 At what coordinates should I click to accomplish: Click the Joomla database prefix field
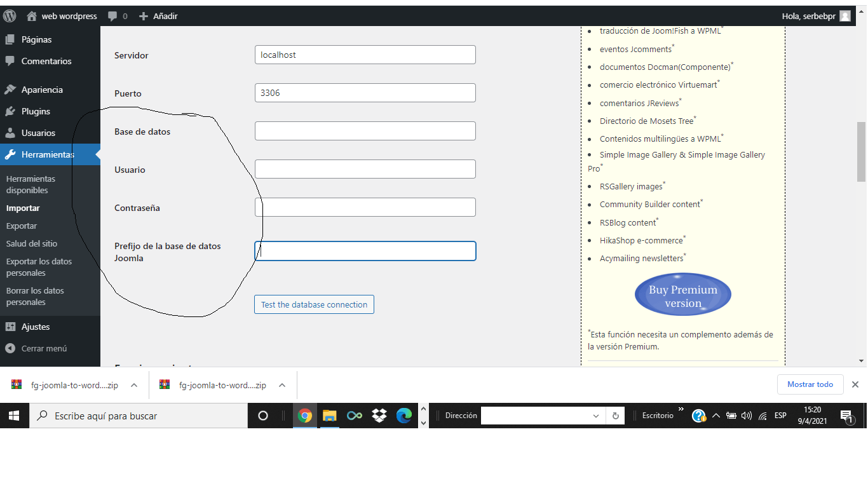click(x=365, y=251)
